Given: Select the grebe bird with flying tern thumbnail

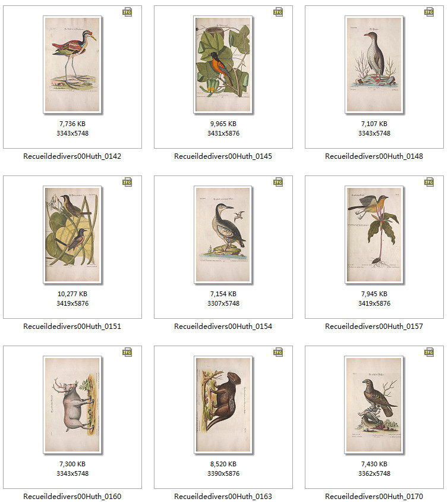Looking at the screenshot, I should [x=223, y=235].
